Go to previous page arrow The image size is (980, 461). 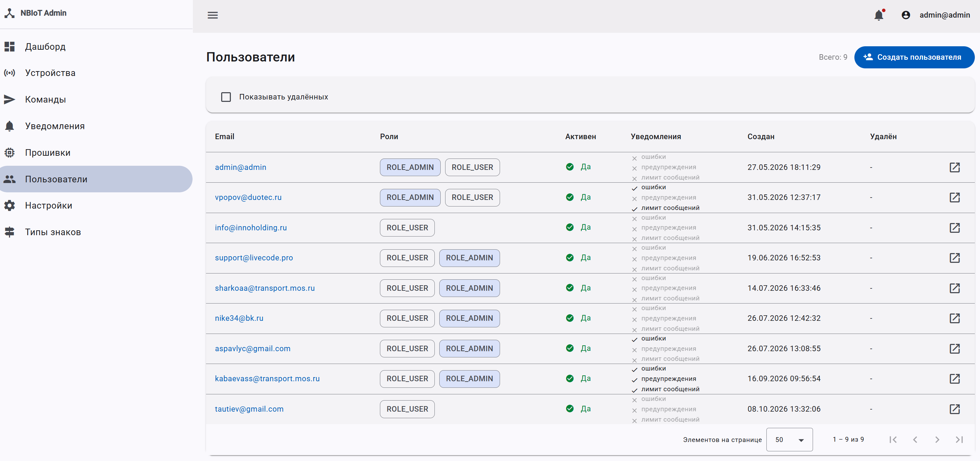915,440
